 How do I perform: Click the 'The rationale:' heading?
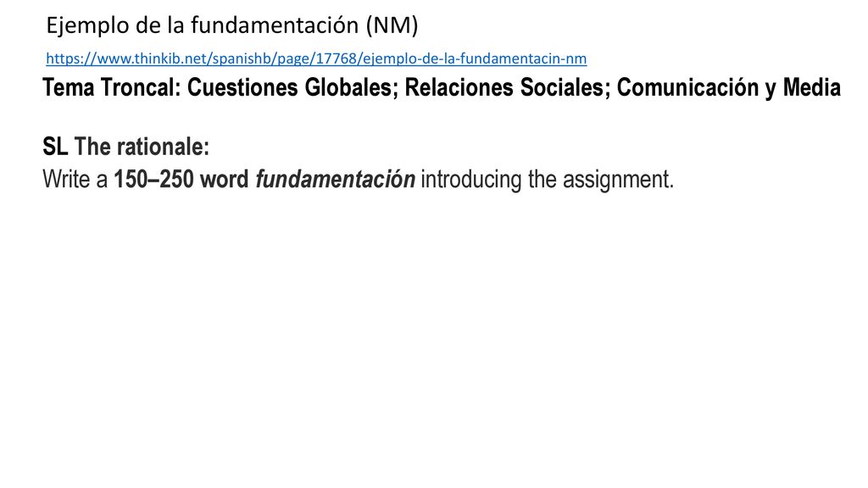click(x=142, y=147)
